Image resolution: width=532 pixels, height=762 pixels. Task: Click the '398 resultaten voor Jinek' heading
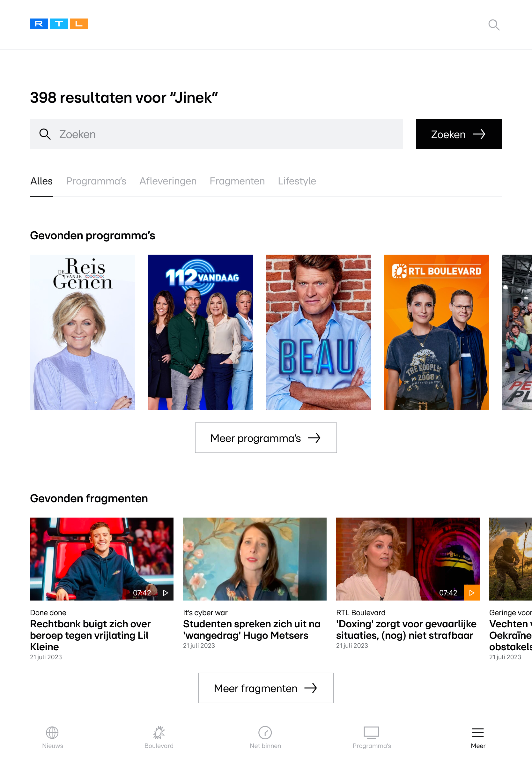click(124, 98)
